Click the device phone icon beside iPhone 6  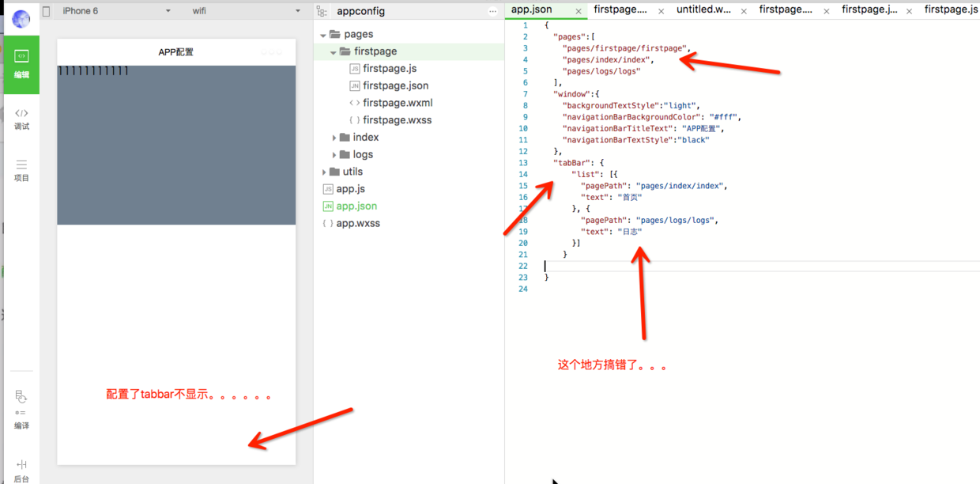(47, 11)
